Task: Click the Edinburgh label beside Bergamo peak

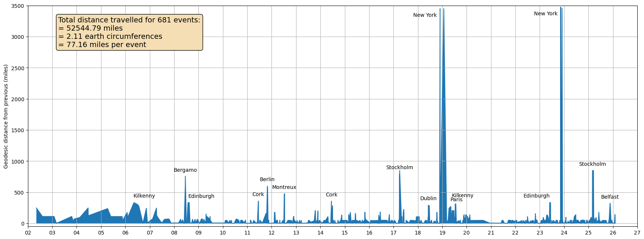Action: (x=201, y=196)
